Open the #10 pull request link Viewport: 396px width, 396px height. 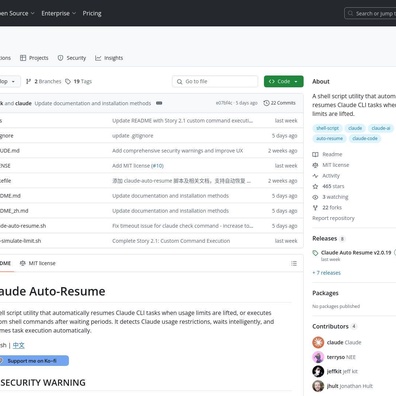(157, 166)
